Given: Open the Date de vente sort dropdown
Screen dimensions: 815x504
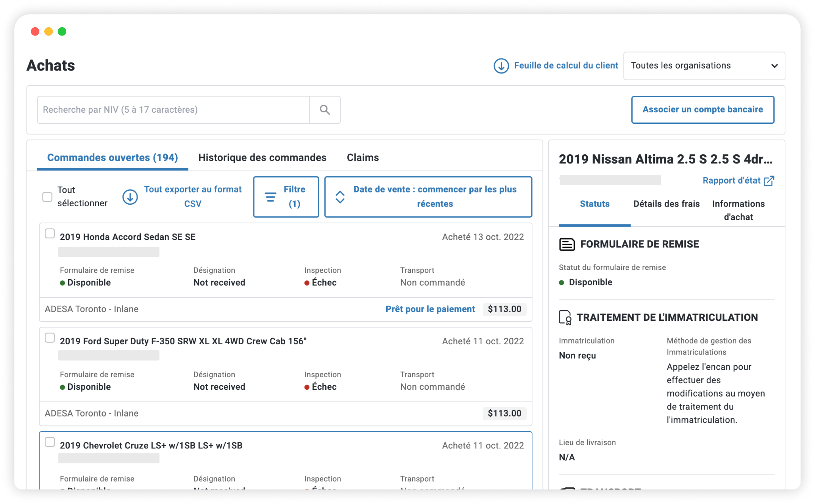Looking at the screenshot, I should click(428, 197).
